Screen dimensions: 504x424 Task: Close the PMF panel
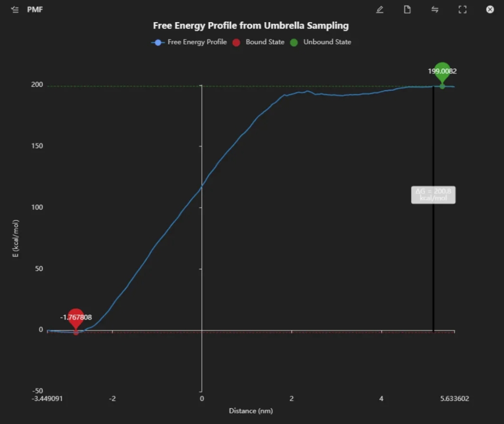pyautogui.click(x=490, y=10)
